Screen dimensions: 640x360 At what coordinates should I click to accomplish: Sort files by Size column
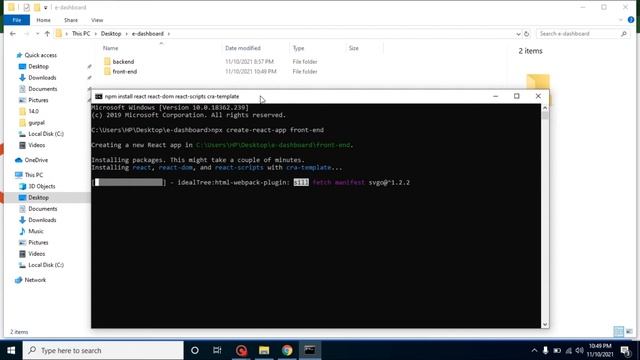pos(354,48)
